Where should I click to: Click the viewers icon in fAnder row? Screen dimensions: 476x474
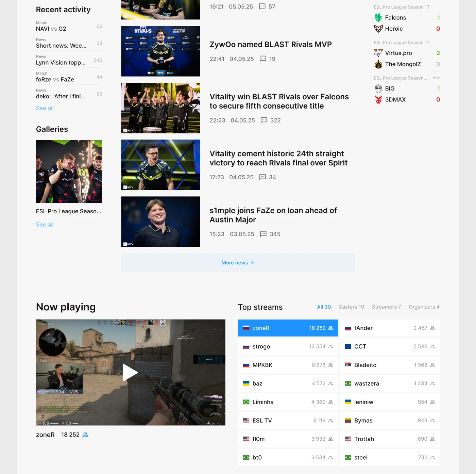coord(432,328)
